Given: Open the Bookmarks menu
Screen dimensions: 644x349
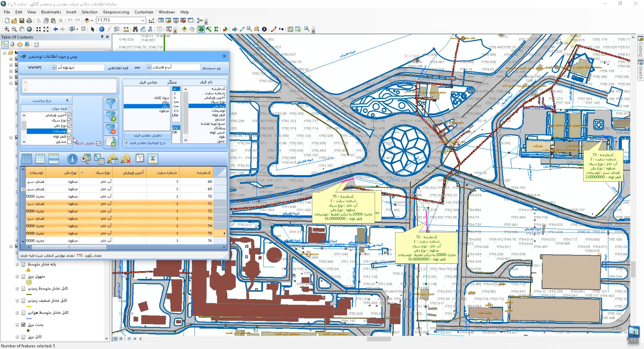Looking at the screenshot, I should click(x=51, y=12).
